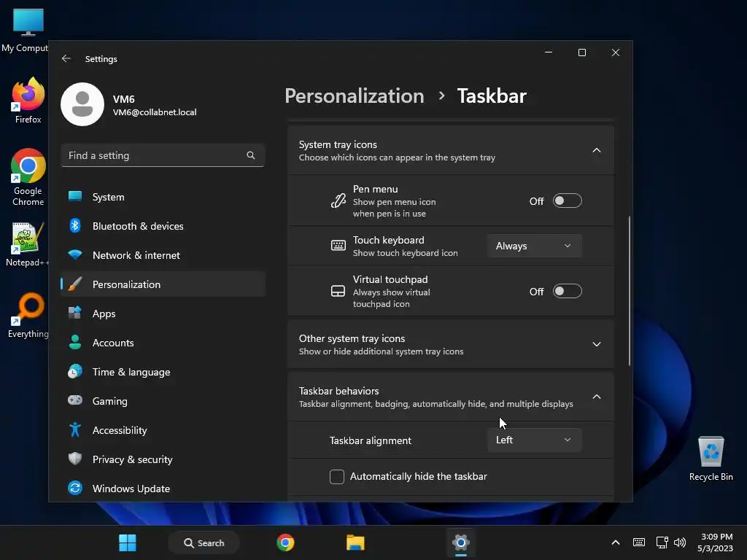This screenshot has width=747, height=560.
Task: Click the network tray icon
Action: [662, 542]
